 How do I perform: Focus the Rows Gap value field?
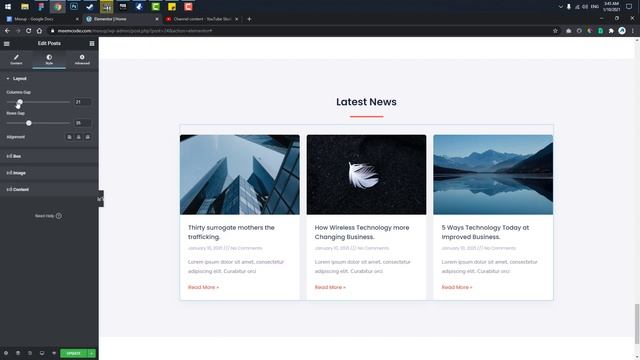(82, 123)
